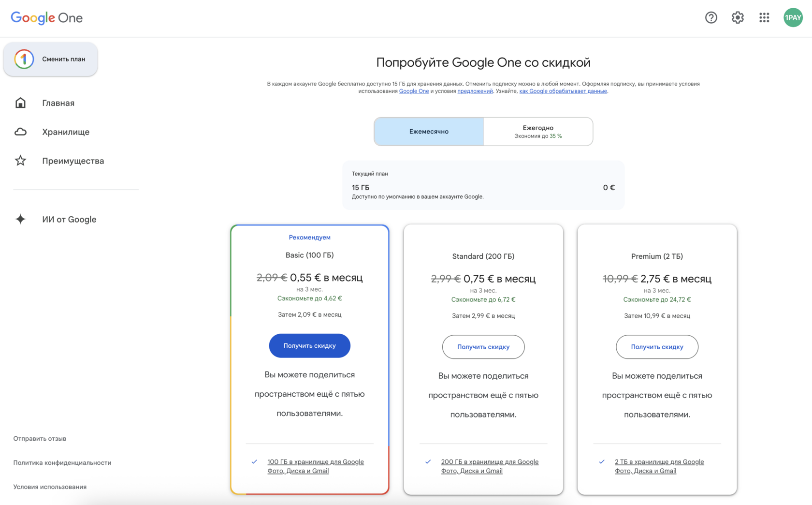Open как Google обрабатывает данные link
This screenshot has height=505, width=812.
tap(563, 91)
